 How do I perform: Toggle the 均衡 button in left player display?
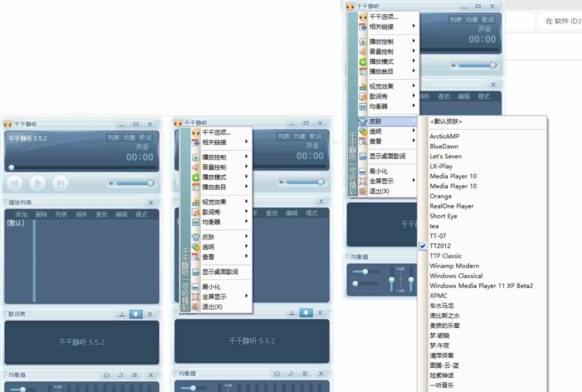click(x=129, y=138)
